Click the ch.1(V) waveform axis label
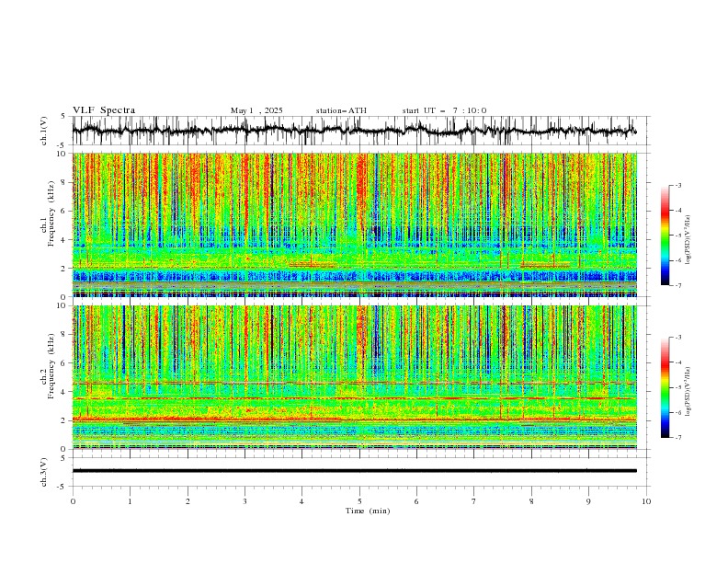Screen dimensions: 728x563 tap(44, 131)
